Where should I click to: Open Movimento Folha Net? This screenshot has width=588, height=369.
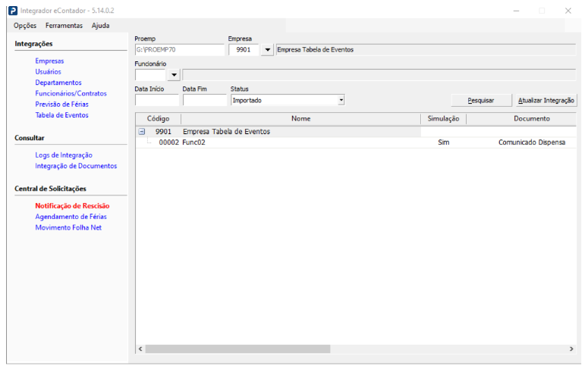[x=68, y=227]
